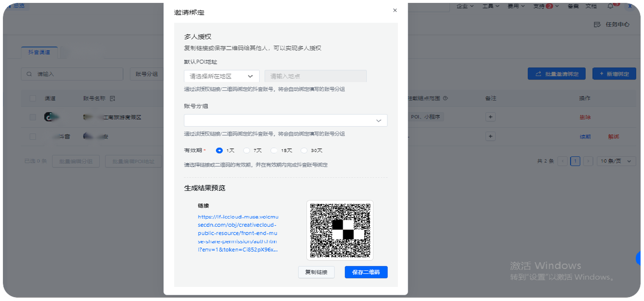Viewport: 644px width, 301px height.
Task: Click the QR code preview image
Action: pyautogui.click(x=340, y=230)
